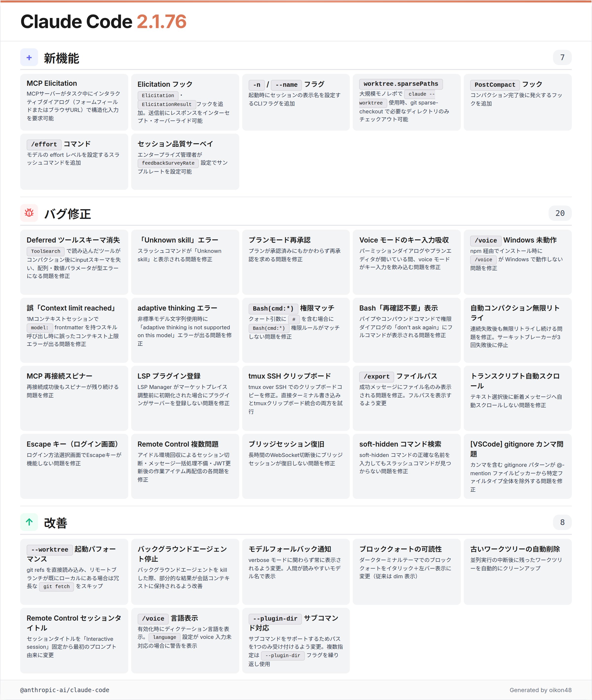592x700 pixels.
Task: Open the @anthropic-ai/claude-code footer link
Action: [x=65, y=690]
